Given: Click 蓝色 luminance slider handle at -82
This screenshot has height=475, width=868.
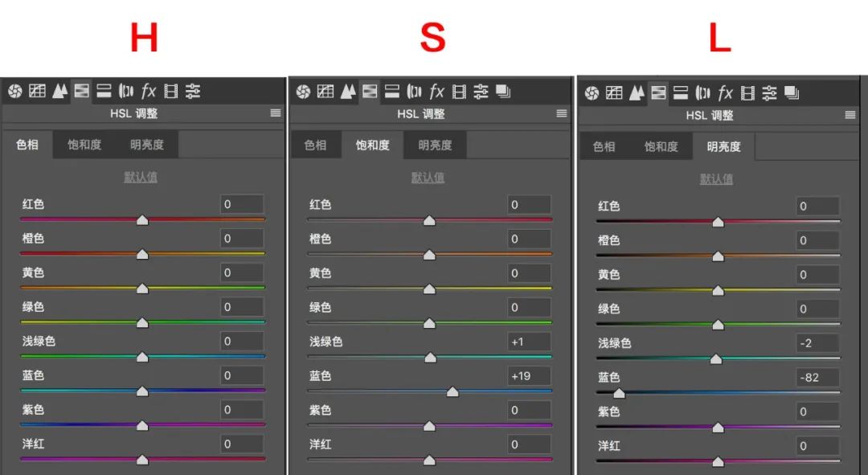Looking at the screenshot, I should coord(620,393).
